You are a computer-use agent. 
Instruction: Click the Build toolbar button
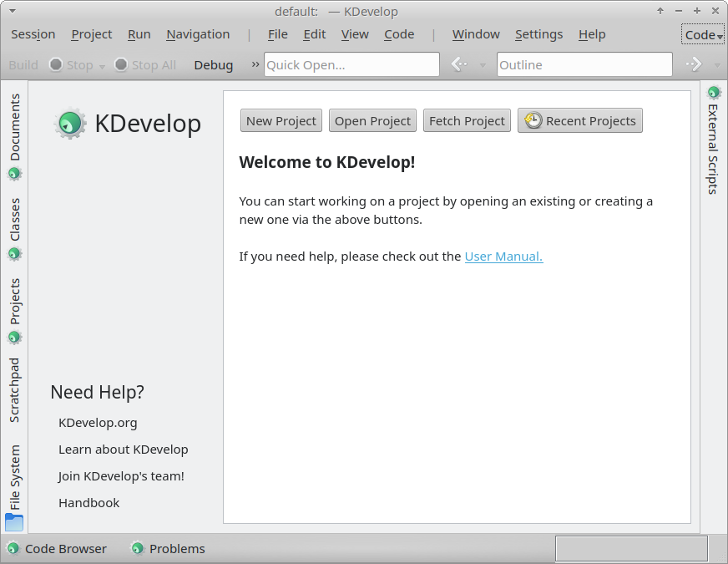23,64
